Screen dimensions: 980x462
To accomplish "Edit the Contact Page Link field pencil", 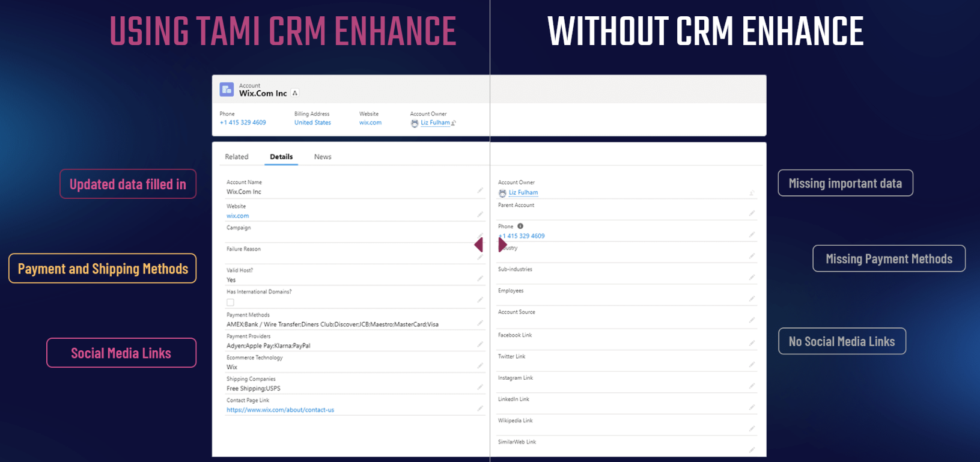I will pyautogui.click(x=480, y=409).
